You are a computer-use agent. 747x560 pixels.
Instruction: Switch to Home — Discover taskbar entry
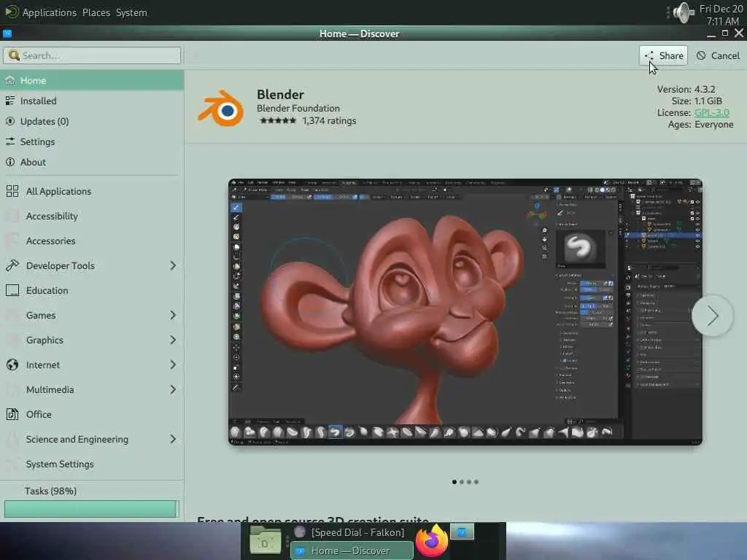pyautogui.click(x=352, y=551)
